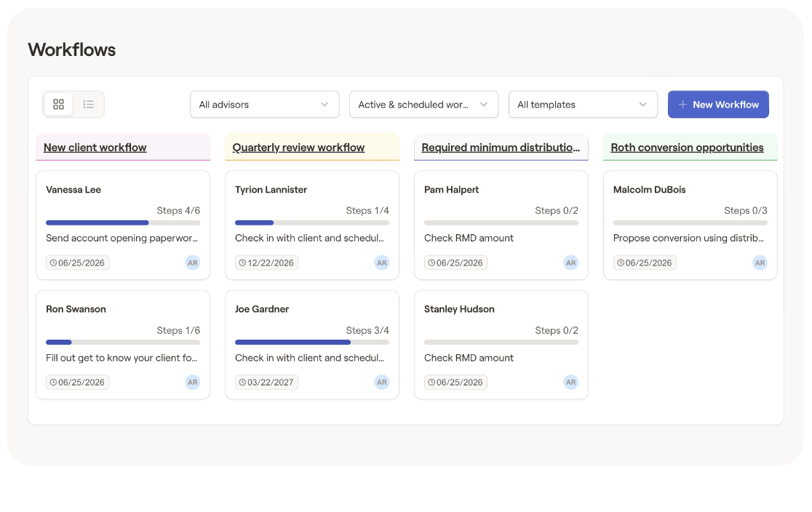Click the Active & scheduled dropdown chevron

[484, 105]
